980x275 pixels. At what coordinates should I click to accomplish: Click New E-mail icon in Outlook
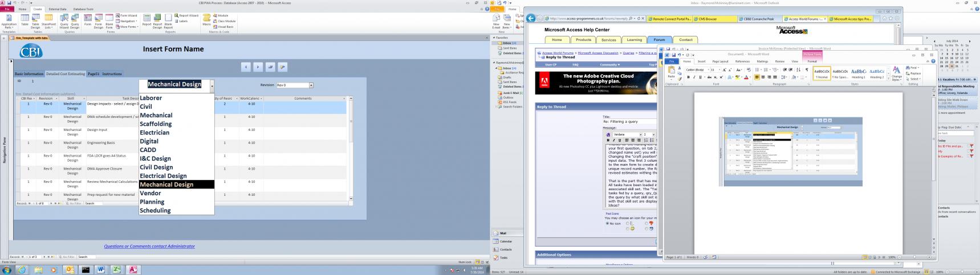496,20
